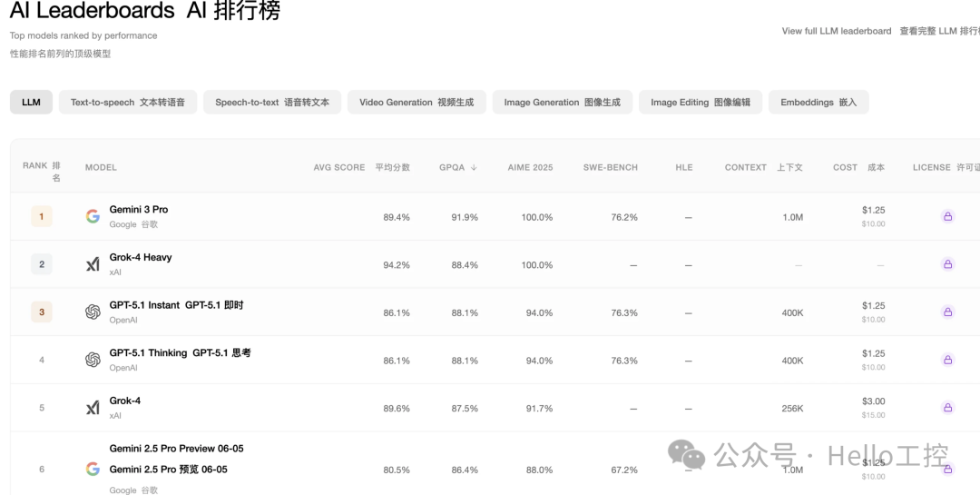Viewport: 980px width, 495px height.
Task: Click the license lock icon for Grok-4 Heavy
Action: pos(947,264)
